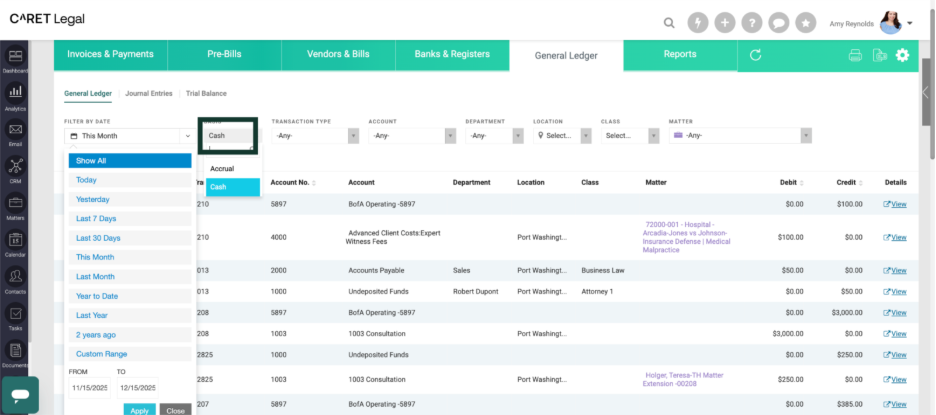Click Amy Reynolds profile avatar

tap(891, 23)
